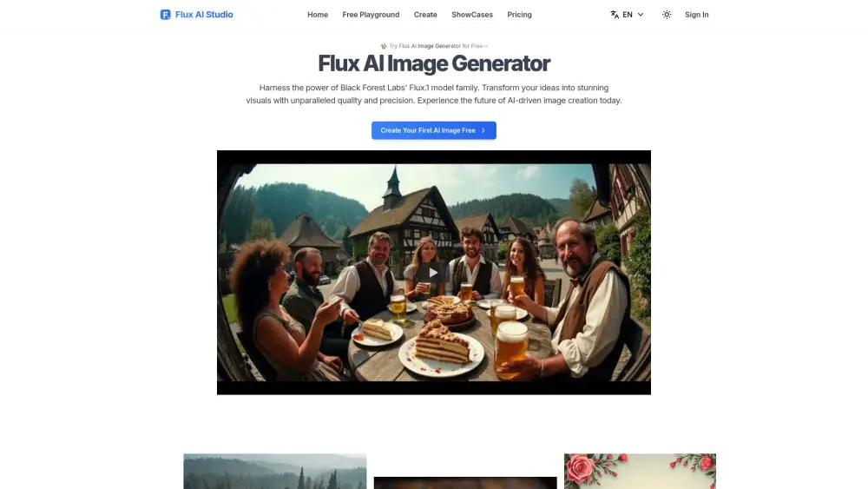This screenshot has height=489, width=868.
Task: Click the Try Flux AI Image Generator badge
Action: coord(434,46)
